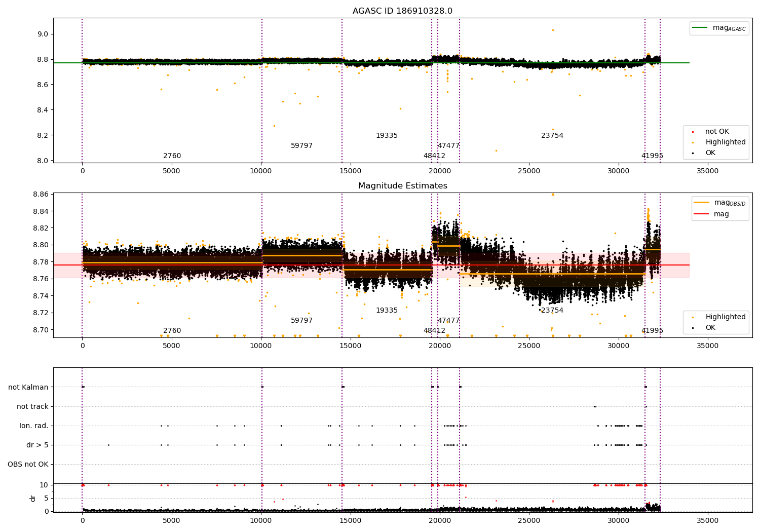The image size is (760, 532).
Task: Click the '8.78' y-axis tick label
Action: coord(40,262)
